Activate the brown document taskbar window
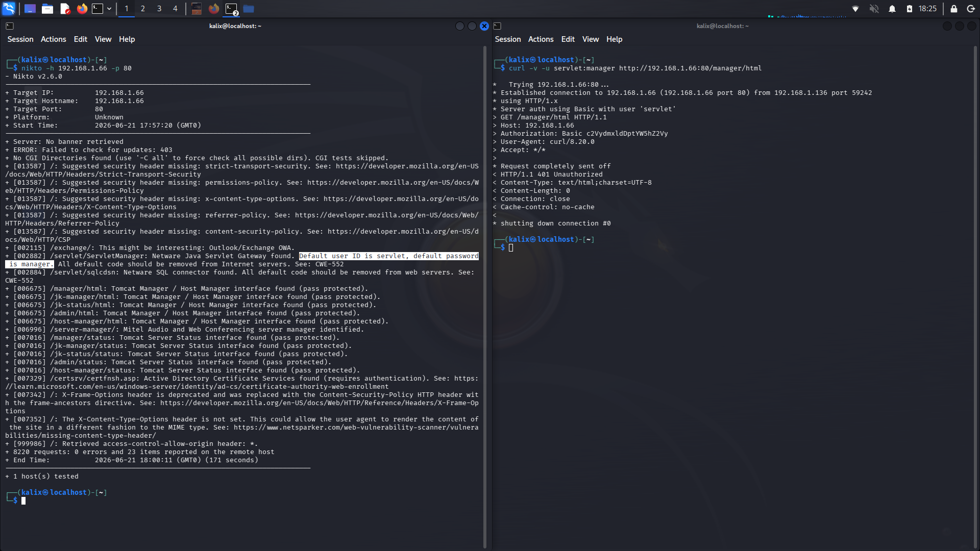 [197, 9]
